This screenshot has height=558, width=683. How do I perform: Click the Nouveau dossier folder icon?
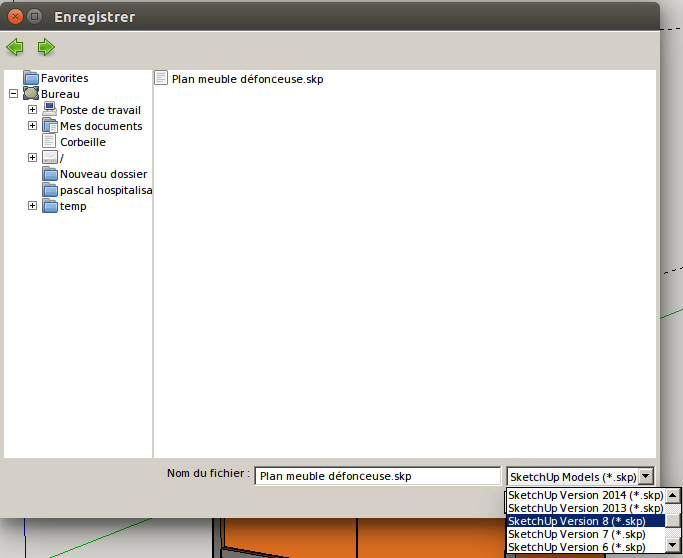pos(50,173)
